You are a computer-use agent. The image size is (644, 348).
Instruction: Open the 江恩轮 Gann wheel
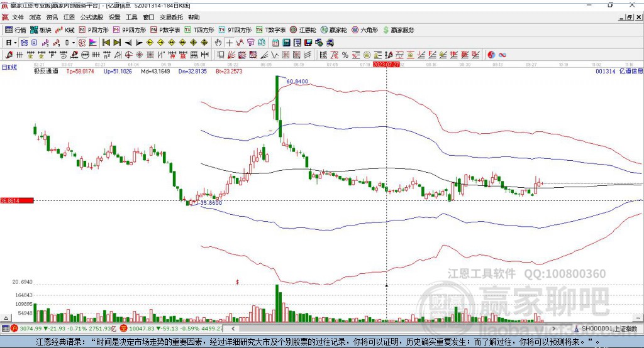pyautogui.click(x=303, y=30)
